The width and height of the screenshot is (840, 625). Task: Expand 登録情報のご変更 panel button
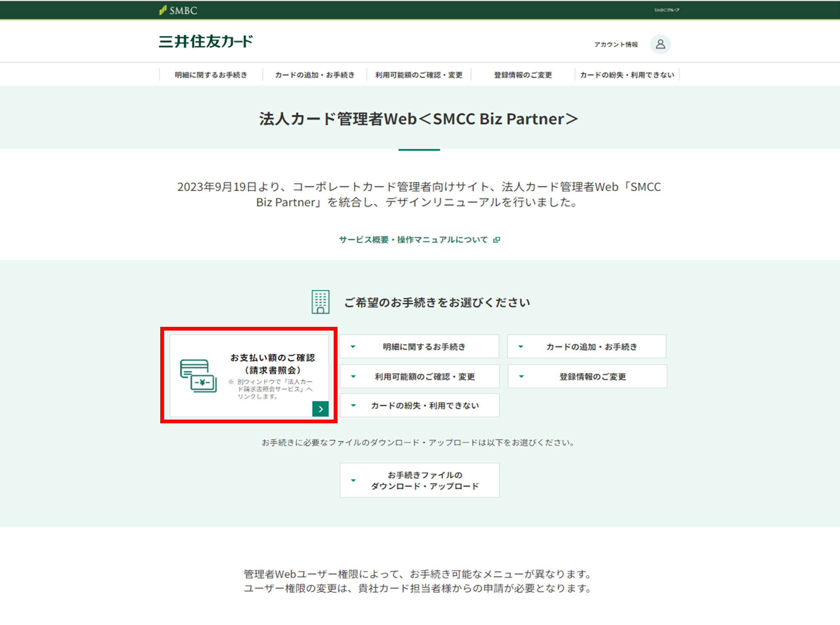(x=587, y=376)
